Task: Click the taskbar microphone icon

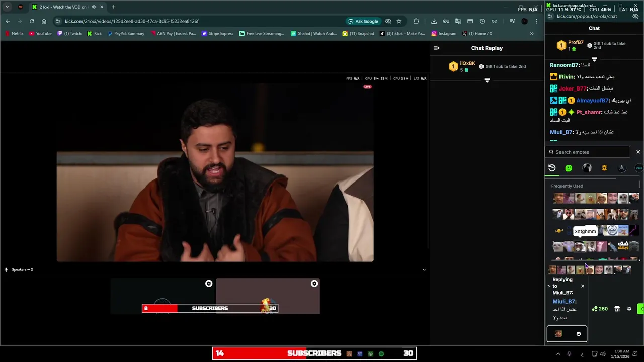Action: coord(569,354)
